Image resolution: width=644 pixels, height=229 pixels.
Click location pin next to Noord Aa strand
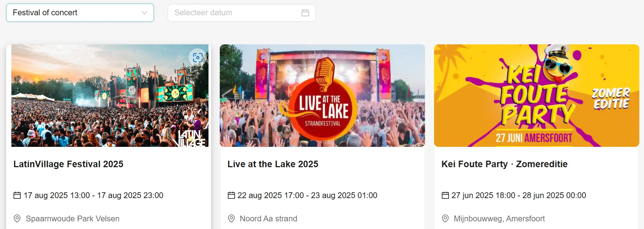point(231,218)
